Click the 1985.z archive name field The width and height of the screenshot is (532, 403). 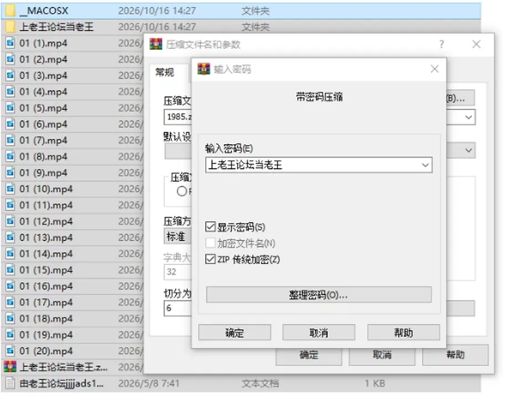[x=178, y=117]
